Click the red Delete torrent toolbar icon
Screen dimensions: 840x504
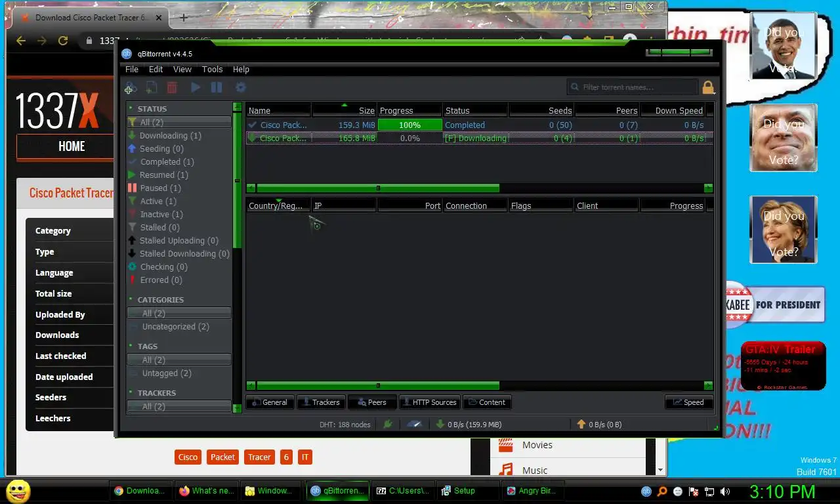(172, 87)
